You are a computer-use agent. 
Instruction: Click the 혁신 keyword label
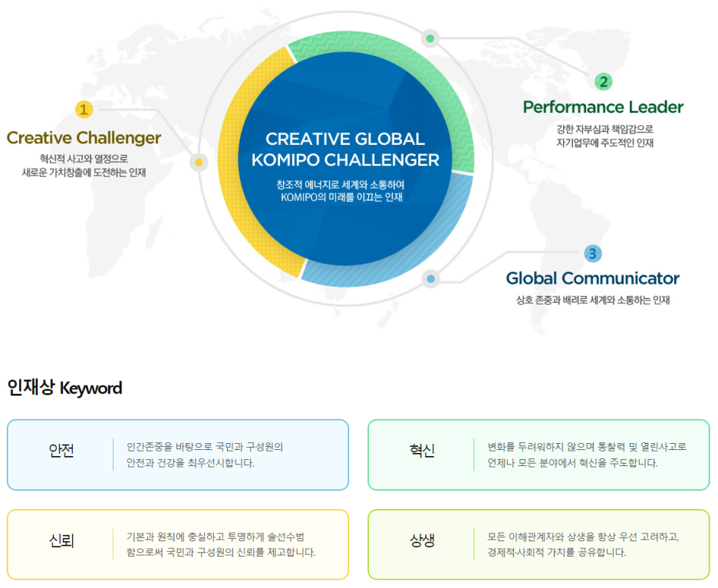(x=422, y=451)
